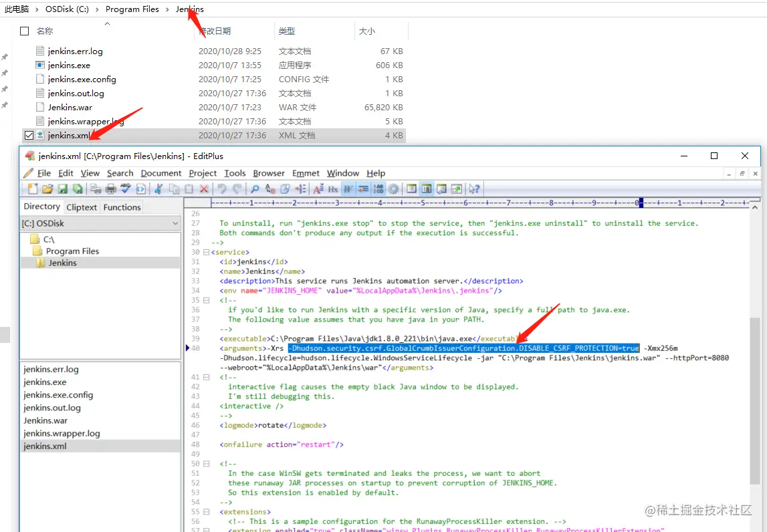Collapse the comment fold marker at line 35

click(x=207, y=300)
